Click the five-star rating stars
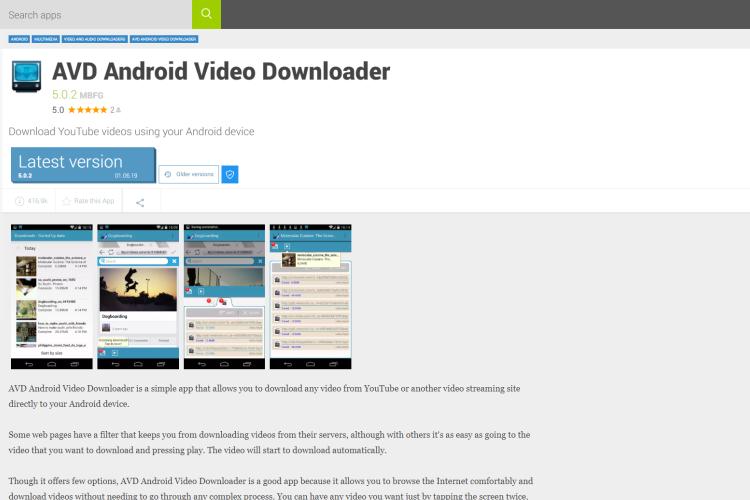750x500 pixels. coord(88,110)
